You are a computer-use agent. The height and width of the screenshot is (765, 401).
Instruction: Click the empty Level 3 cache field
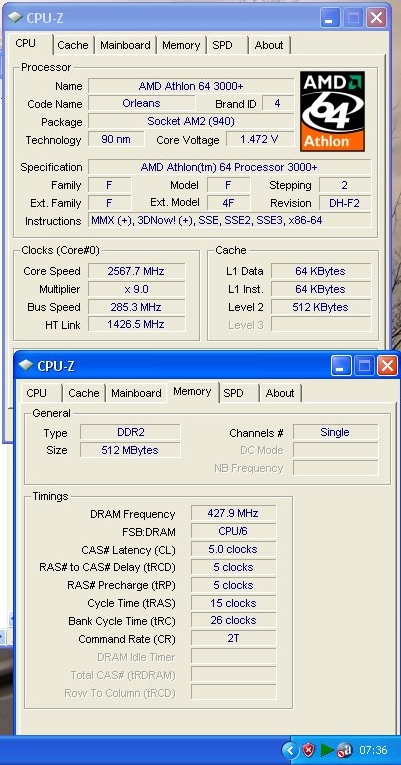pyautogui.click(x=321, y=324)
